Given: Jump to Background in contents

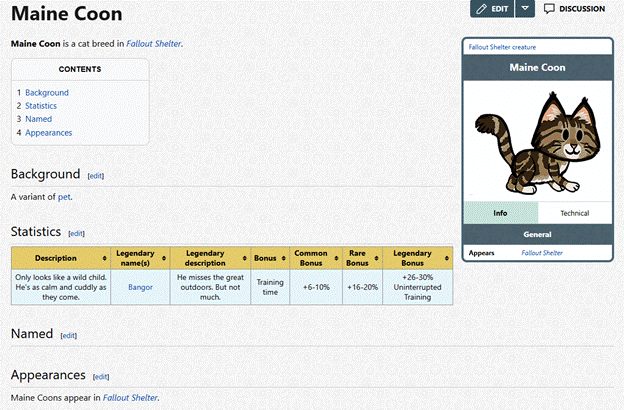Looking at the screenshot, I should [x=47, y=93].
